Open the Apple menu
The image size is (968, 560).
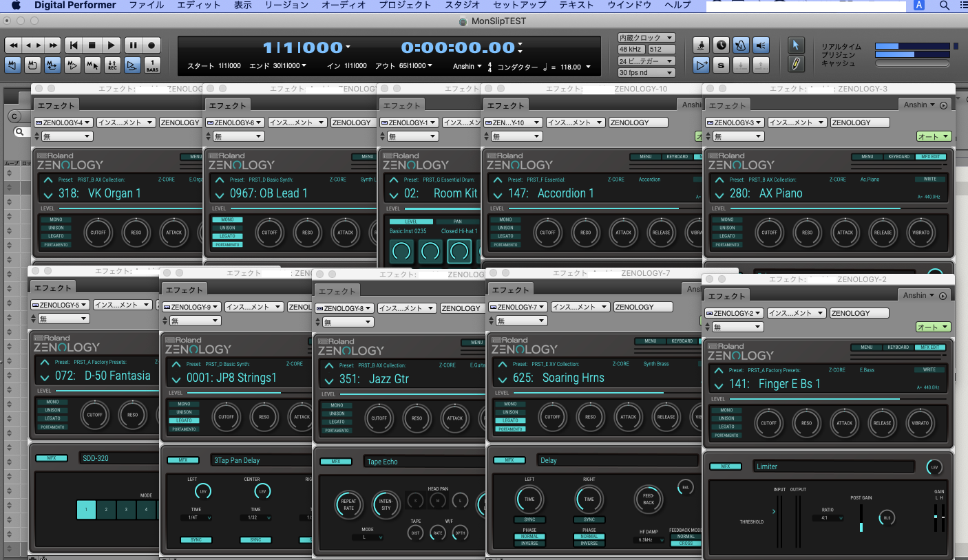[x=16, y=6]
